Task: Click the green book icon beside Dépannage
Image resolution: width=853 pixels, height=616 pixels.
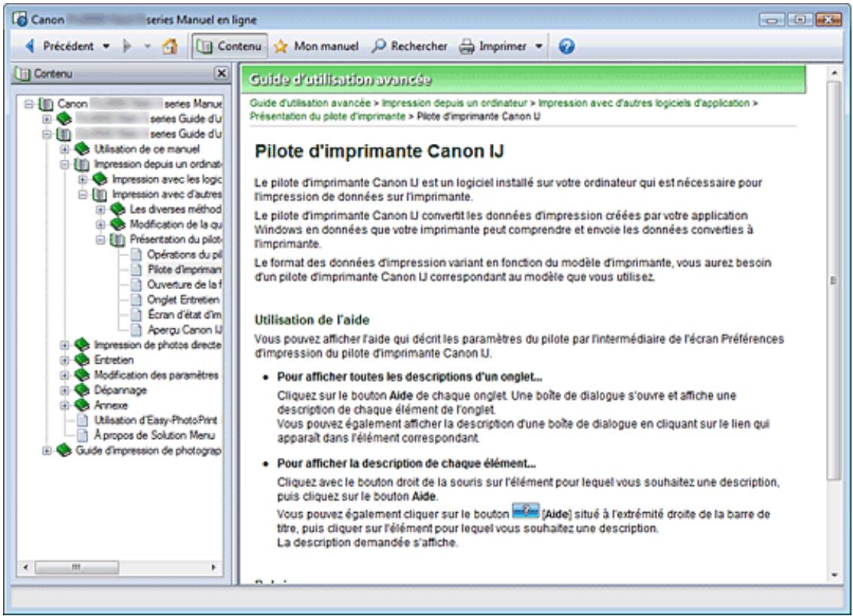Action: pos(81,390)
